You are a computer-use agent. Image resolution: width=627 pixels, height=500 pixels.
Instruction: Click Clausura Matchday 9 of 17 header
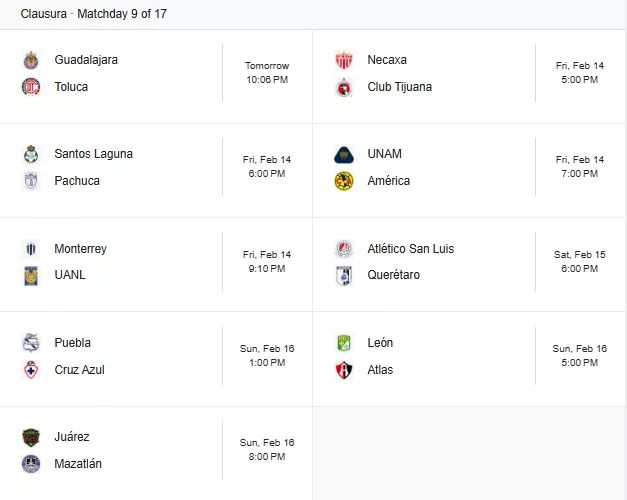(94, 14)
